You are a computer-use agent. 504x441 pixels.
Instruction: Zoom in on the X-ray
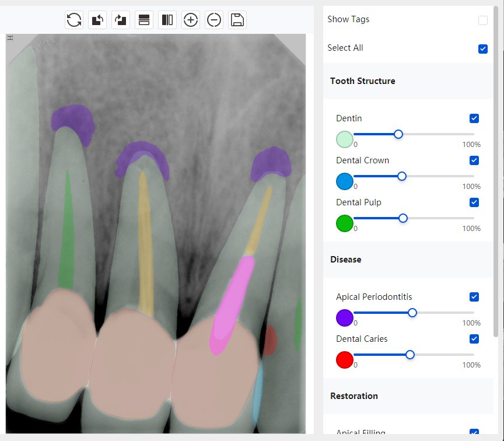[191, 20]
